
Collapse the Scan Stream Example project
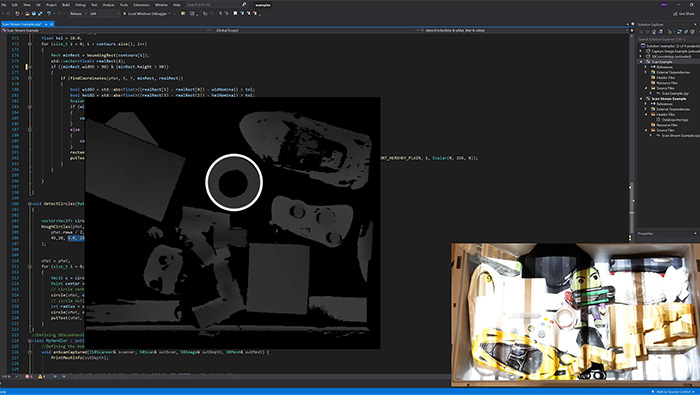pos(641,99)
